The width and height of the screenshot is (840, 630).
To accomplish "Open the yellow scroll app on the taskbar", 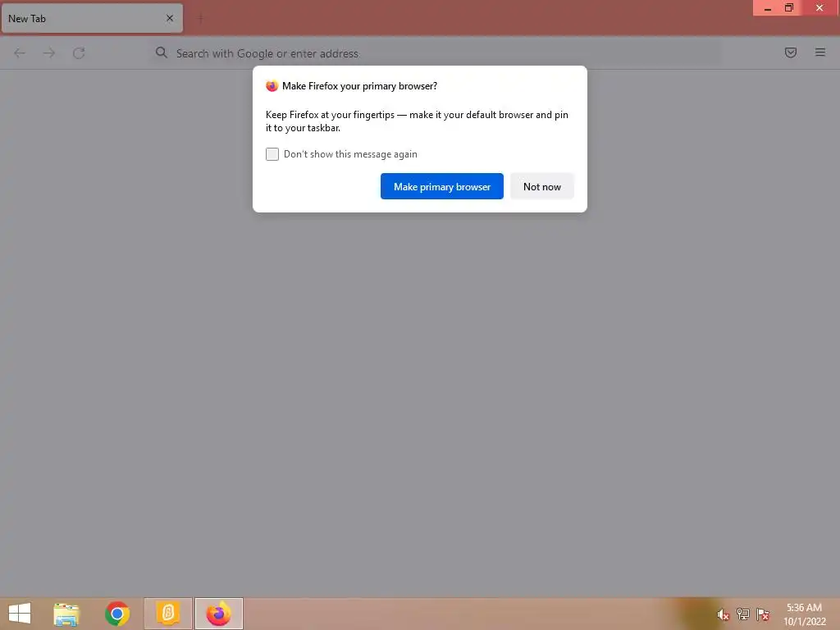I will (x=167, y=614).
